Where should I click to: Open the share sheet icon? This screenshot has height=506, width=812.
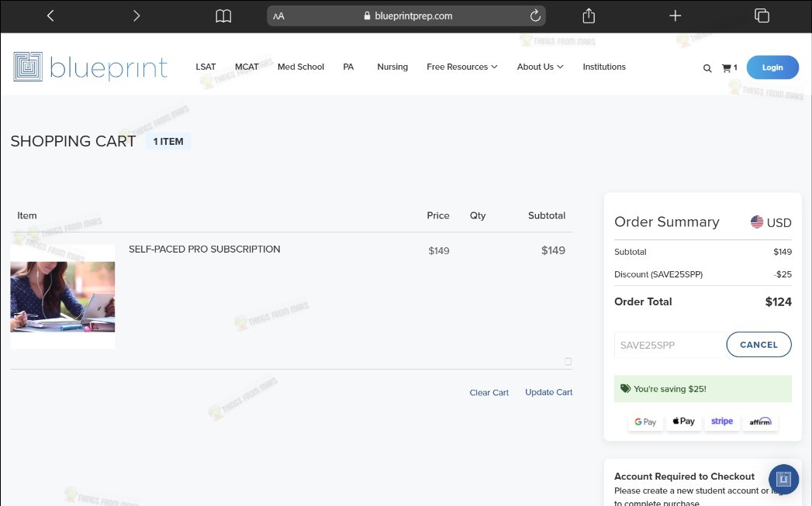coord(589,16)
